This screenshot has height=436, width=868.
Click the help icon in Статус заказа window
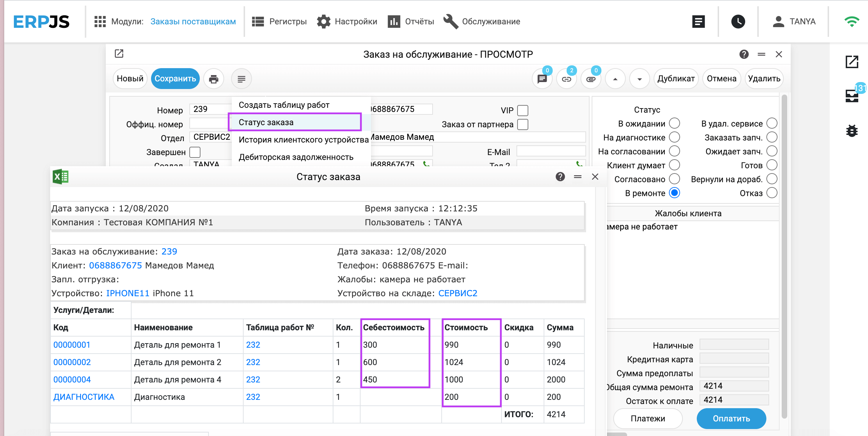click(560, 177)
